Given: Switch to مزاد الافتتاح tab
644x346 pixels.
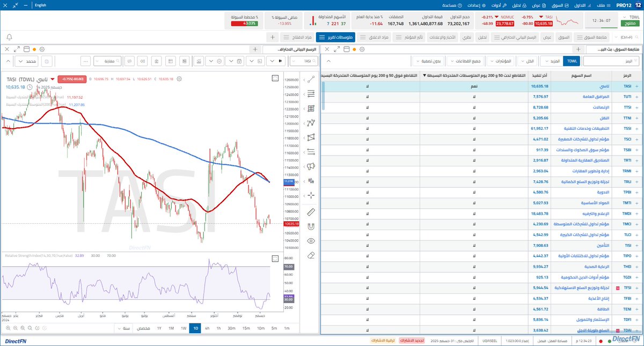Looking at the screenshot, I should (x=298, y=37).
